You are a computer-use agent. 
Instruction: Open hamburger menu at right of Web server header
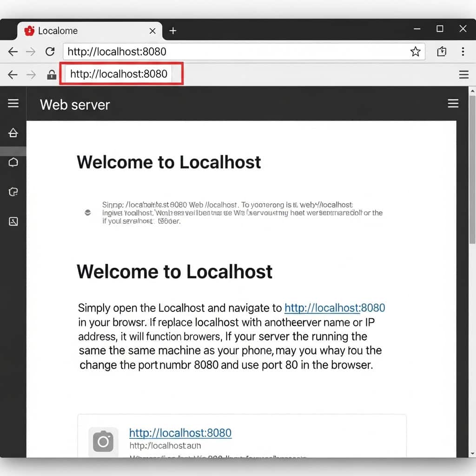[453, 103]
